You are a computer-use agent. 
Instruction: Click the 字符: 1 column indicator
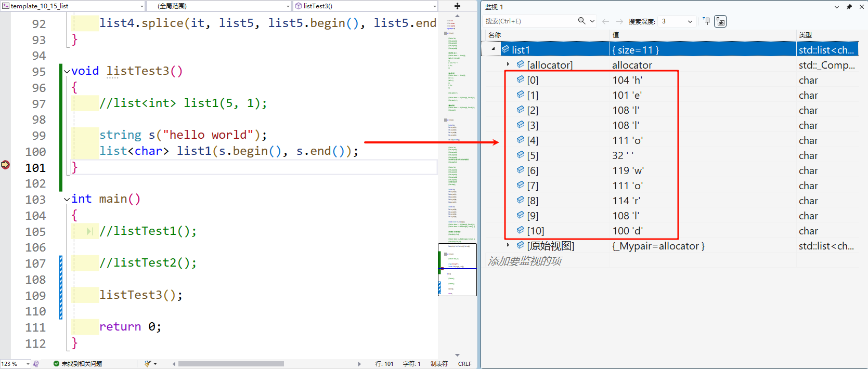click(411, 364)
